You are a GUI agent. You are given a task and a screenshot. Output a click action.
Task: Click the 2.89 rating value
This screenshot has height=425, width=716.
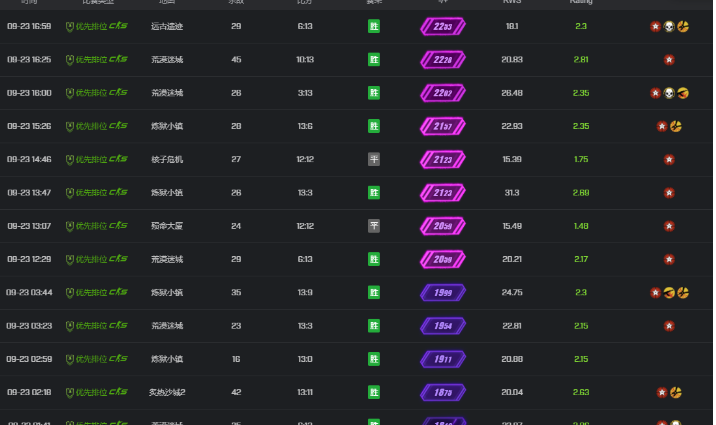click(581, 193)
